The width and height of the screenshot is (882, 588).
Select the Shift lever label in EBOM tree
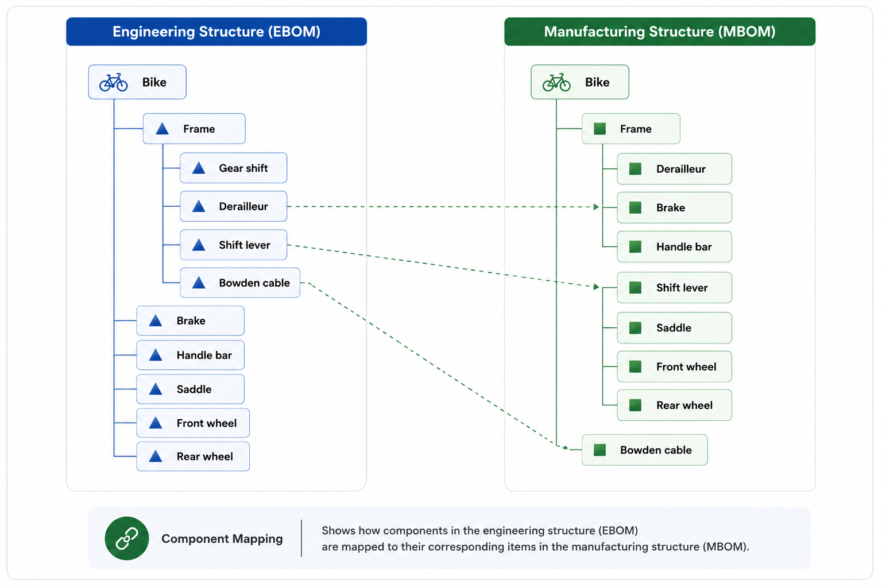click(x=245, y=245)
